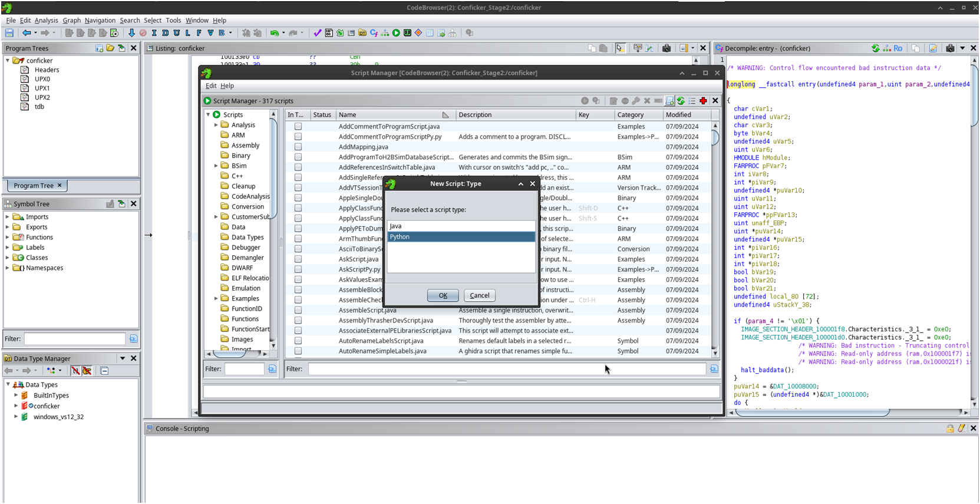This screenshot has height=504, width=980.
Task: Check In Tool box for AutoRenameSimpleLabels.java
Action: coord(298,351)
